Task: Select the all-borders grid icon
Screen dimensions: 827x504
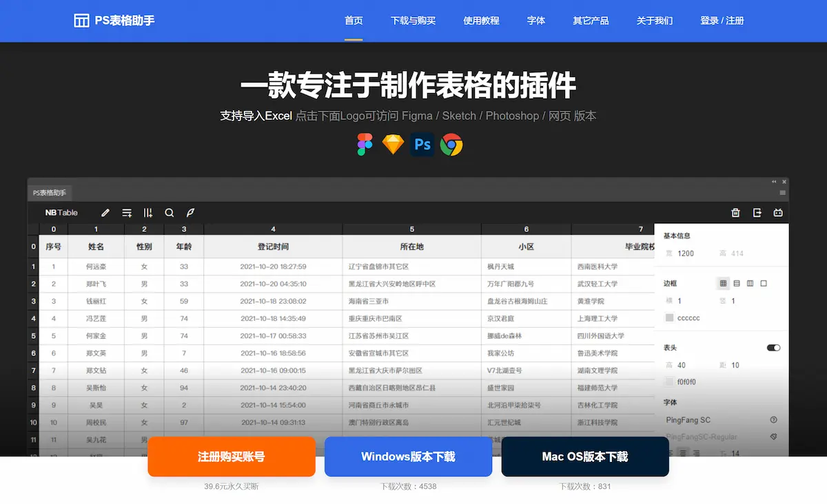Action: click(x=723, y=283)
